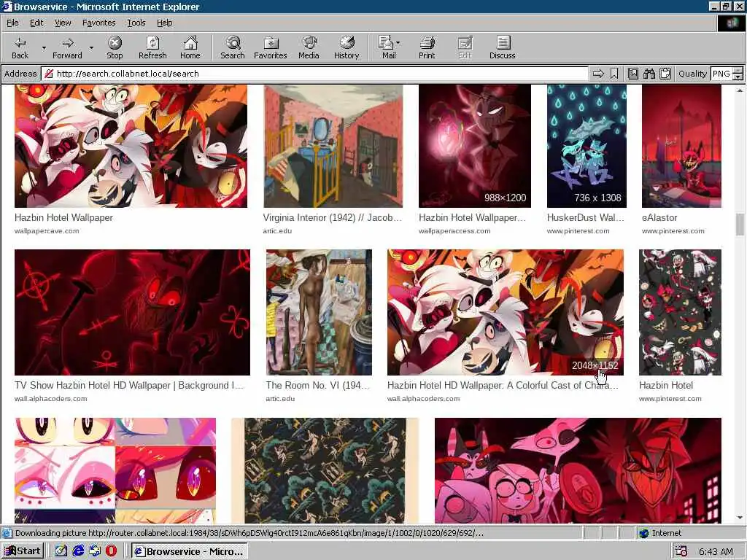The height and width of the screenshot is (560, 747).
Task: Click the clipboard icon next to Quality
Action: [665, 74]
